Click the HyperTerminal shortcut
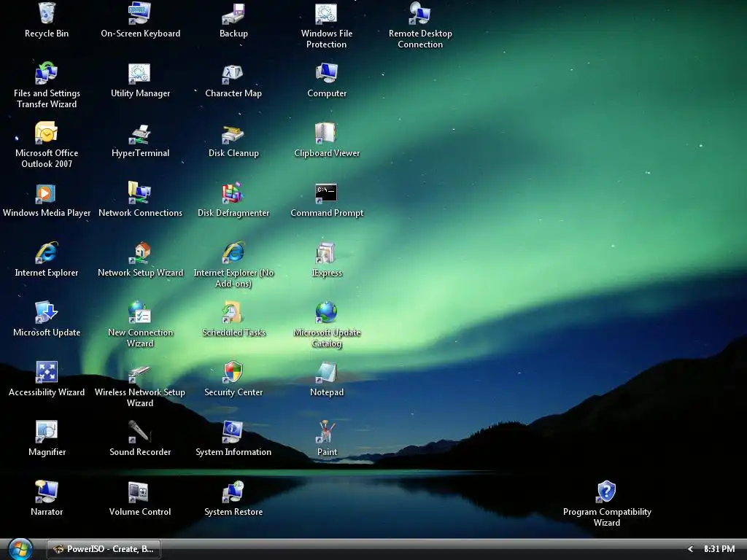 139,133
